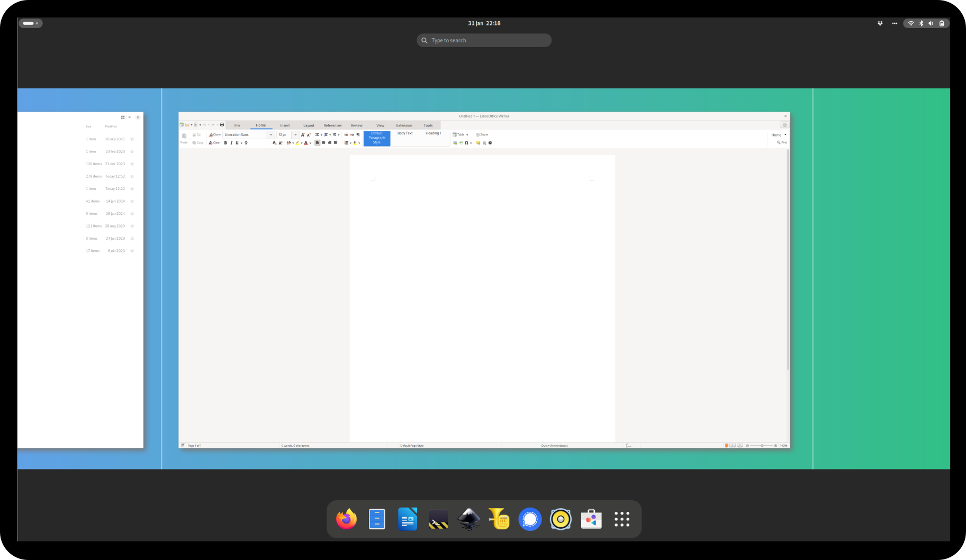Image resolution: width=966 pixels, height=560 pixels.
Task: Increase paragraph indent
Action: 346,134
